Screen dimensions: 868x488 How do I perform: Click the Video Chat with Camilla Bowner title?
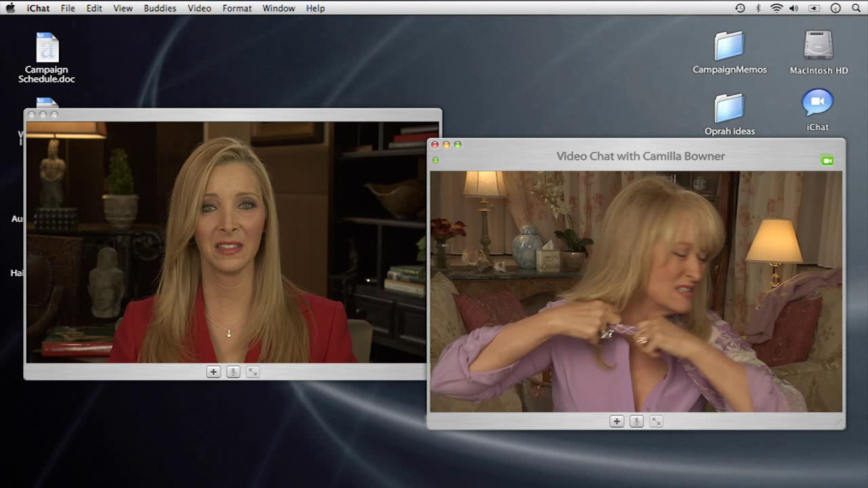coord(641,156)
